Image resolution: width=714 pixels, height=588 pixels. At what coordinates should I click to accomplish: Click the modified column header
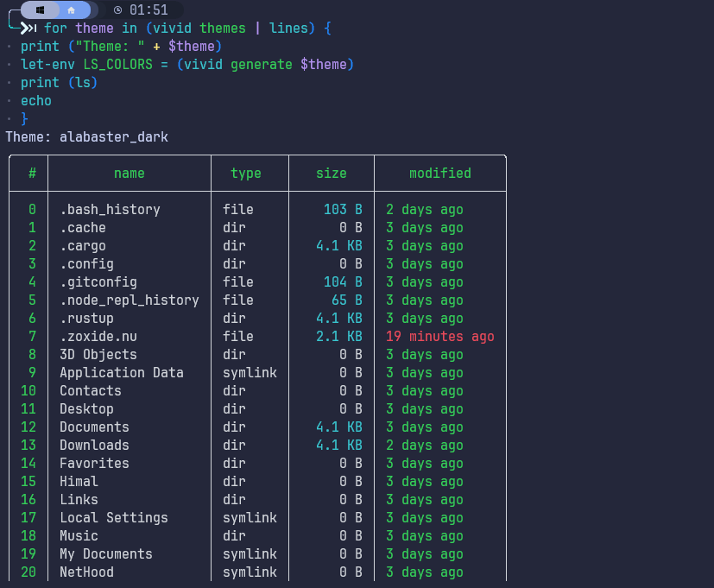tap(440, 173)
